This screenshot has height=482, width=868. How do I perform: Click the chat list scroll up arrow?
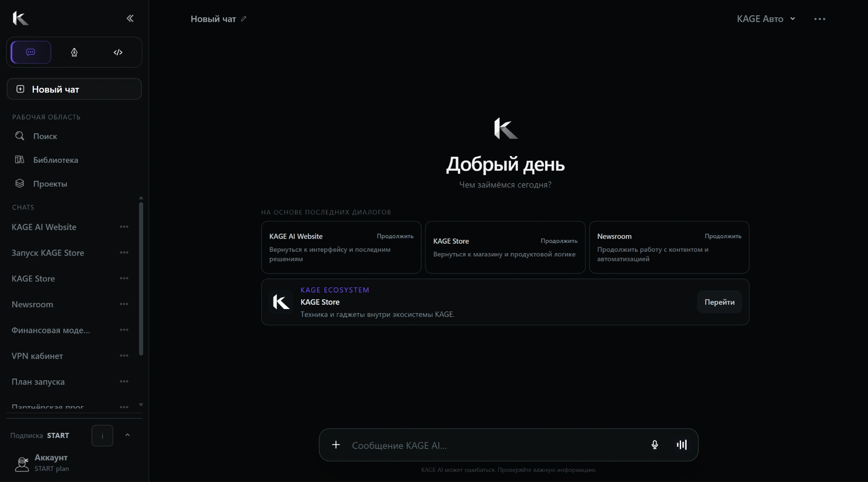pyautogui.click(x=141, y=198)
